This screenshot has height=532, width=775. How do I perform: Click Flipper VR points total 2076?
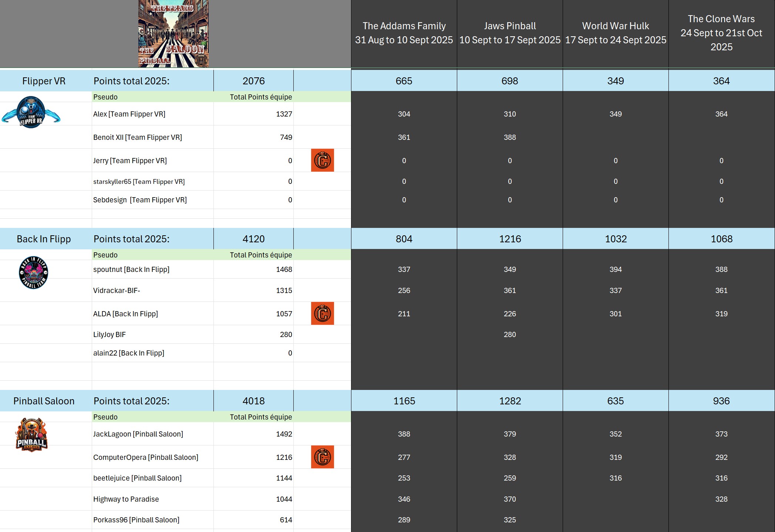point(253,81)
